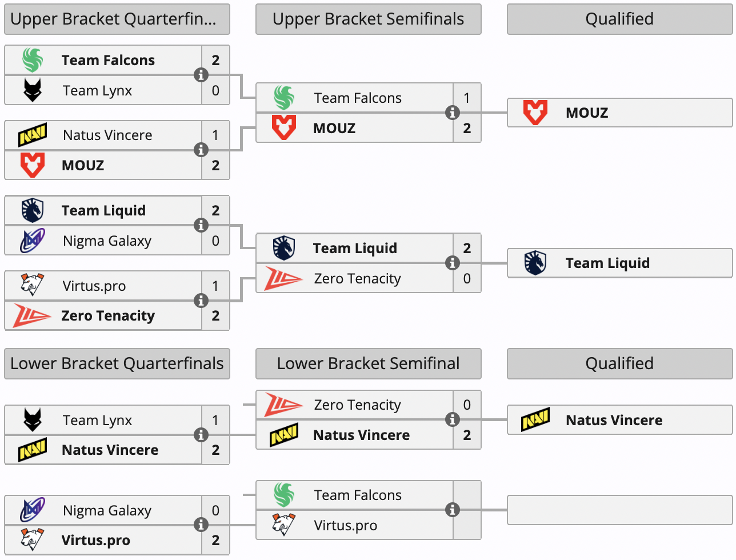736x560 pixels.
Task: Open Team Lynx link in upper quarterfinals
Action: (x=97, y=90)
